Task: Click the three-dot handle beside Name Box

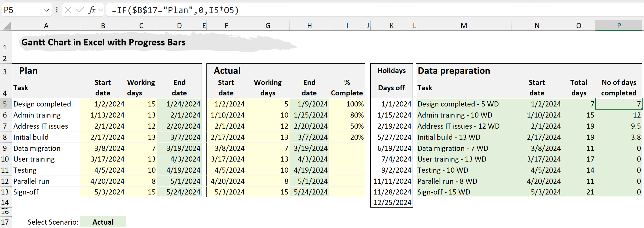Action: pyautogui.click(x=57, y=10)
